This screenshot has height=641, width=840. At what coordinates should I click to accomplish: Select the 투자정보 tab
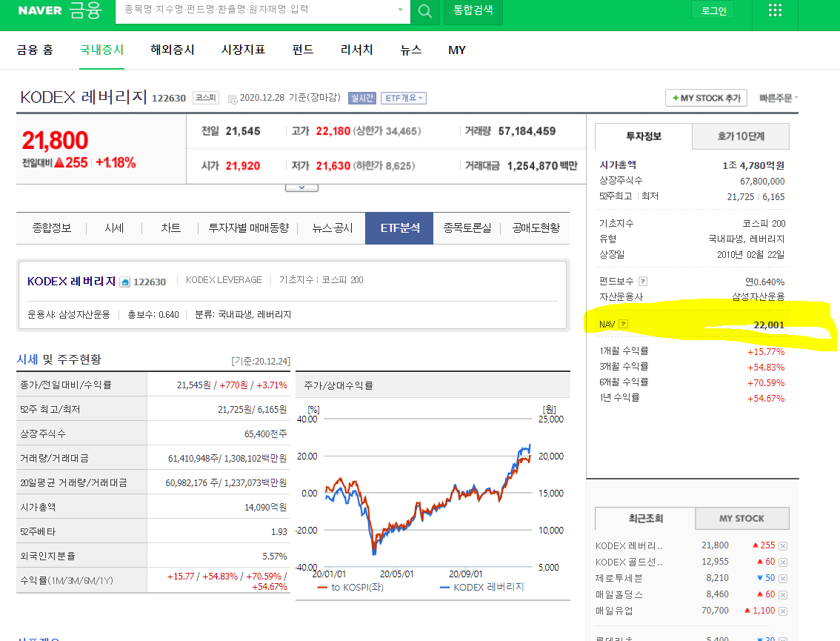644,136
